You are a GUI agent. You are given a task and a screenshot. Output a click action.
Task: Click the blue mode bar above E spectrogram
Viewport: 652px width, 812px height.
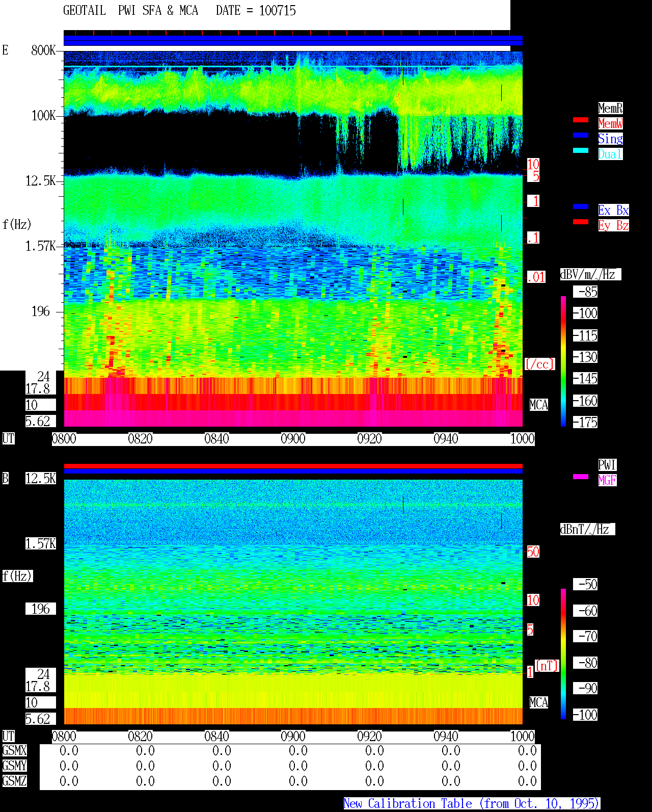click(293, 40)
